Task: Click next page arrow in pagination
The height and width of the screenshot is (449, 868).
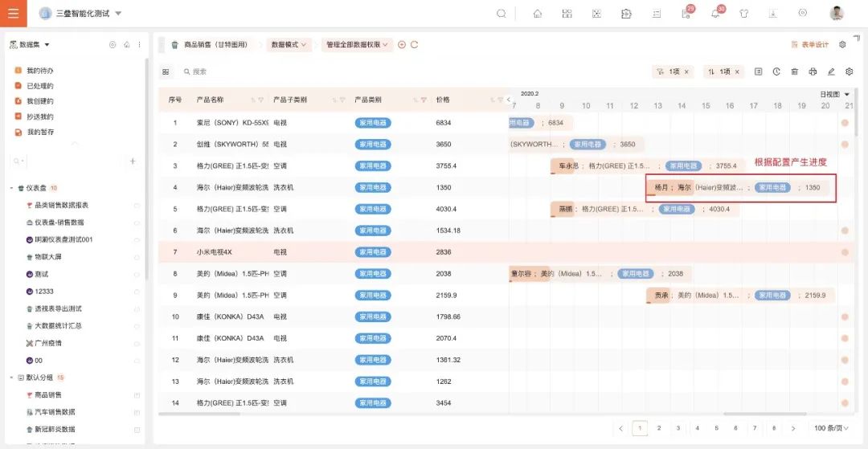Action: coord(793,428)
